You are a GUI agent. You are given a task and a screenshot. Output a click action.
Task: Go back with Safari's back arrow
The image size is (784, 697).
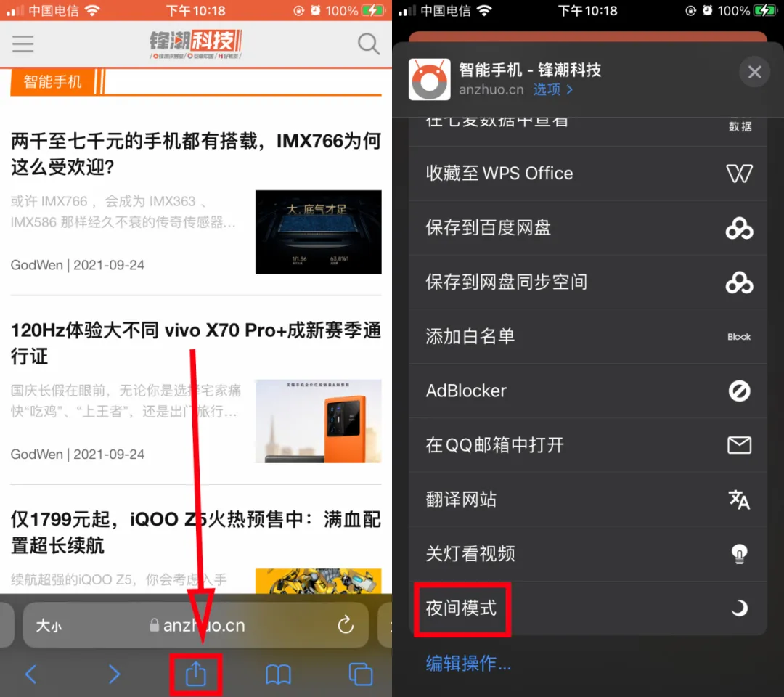pyautogui.click(x=31, y=674)
